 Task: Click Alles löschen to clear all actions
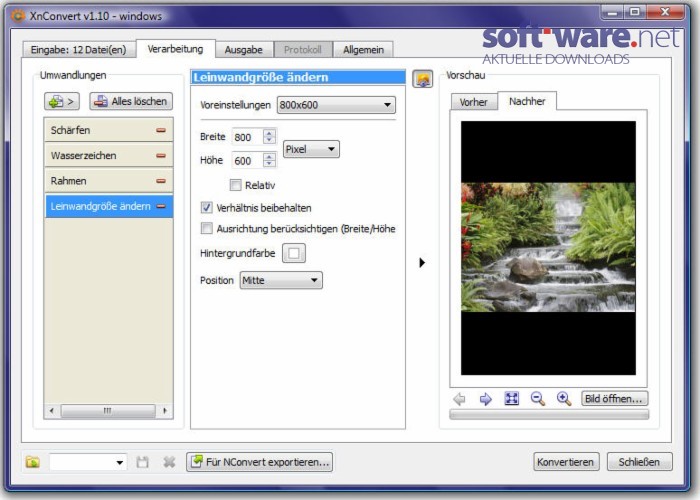pos(131,101)
